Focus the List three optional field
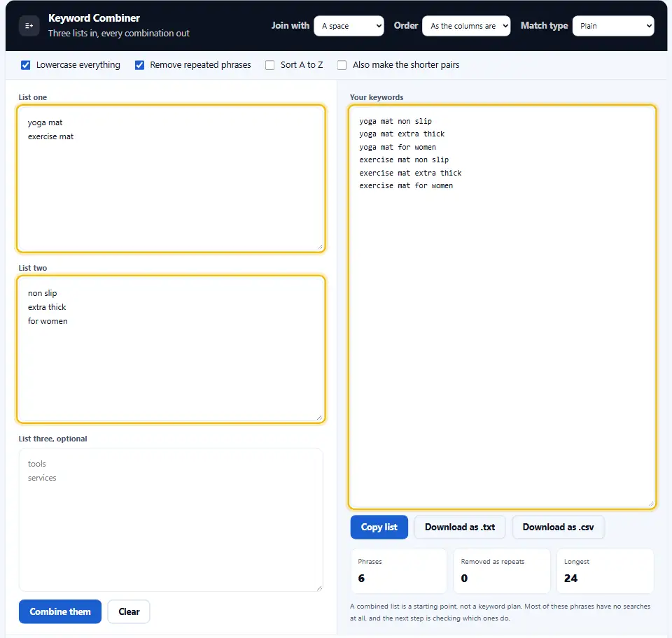The image size is (672, 638). tap(171, 520)
